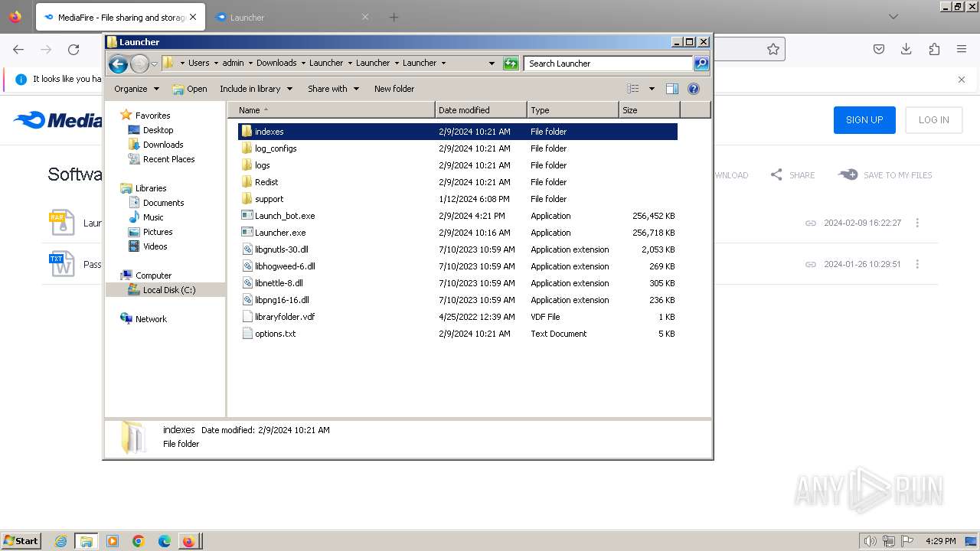980x551 pixels.
Task: Sort files by Date modified column
Action: [x=481, y=110]
